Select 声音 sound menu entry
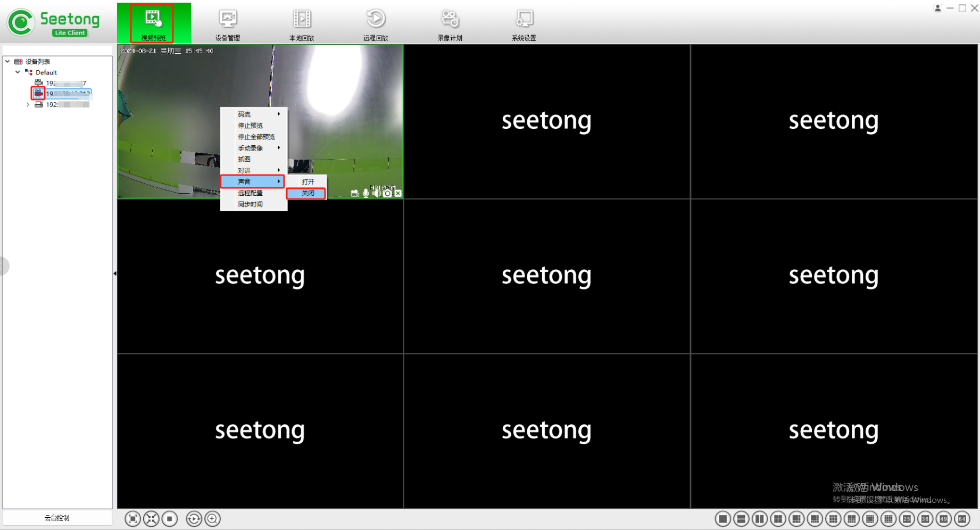 (x=253, y=181)
